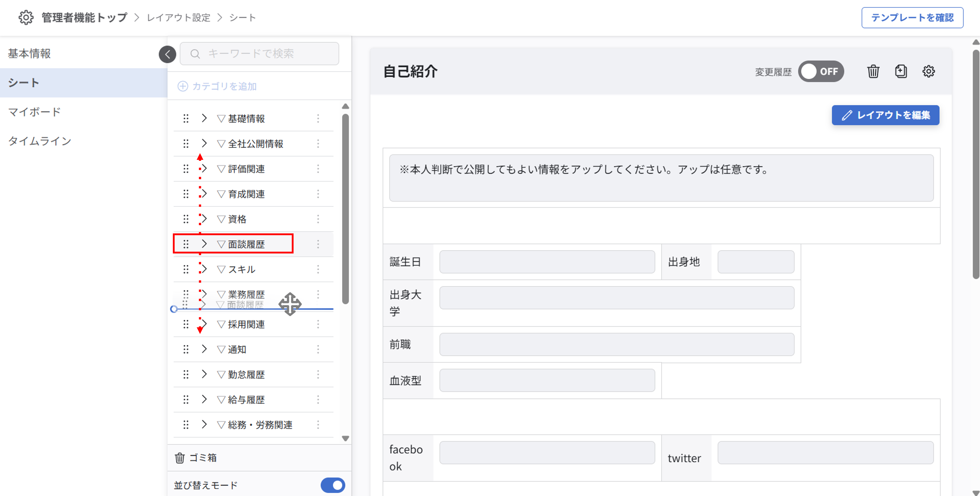Go to 管理者機能トップ breadcrumb
Viewport: 980px width, 496px height.
(x=84, y=18)
